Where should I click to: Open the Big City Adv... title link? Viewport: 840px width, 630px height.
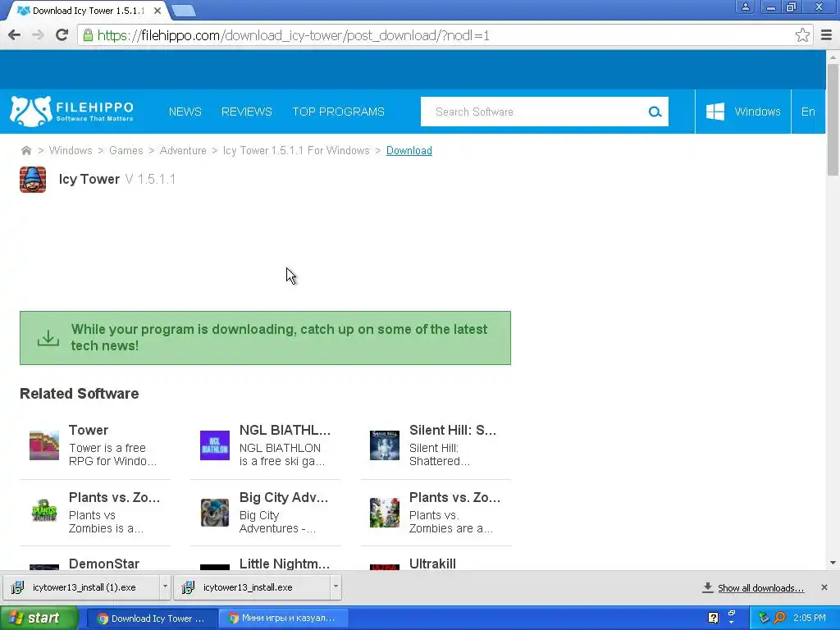click(284, 497)
